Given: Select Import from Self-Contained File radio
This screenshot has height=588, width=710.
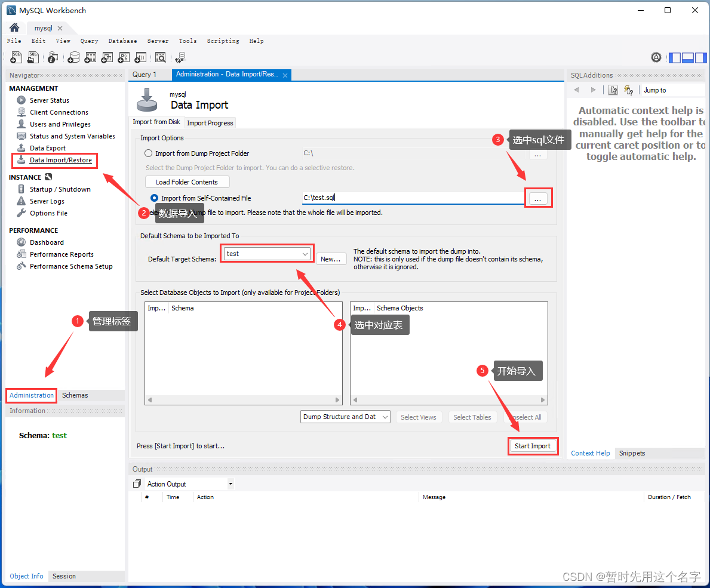Looking at the screenshot, I should tap(155, 198).
